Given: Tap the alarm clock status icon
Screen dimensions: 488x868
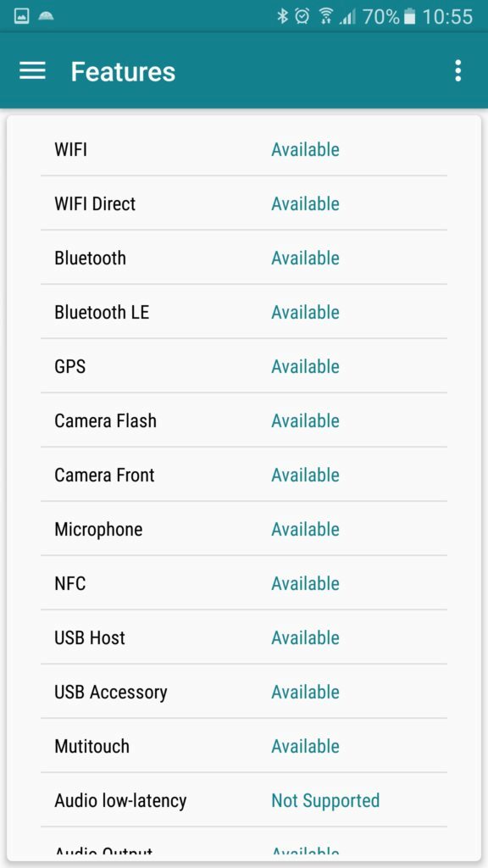Looking at the screenshot, I should (x=302, y=17).
